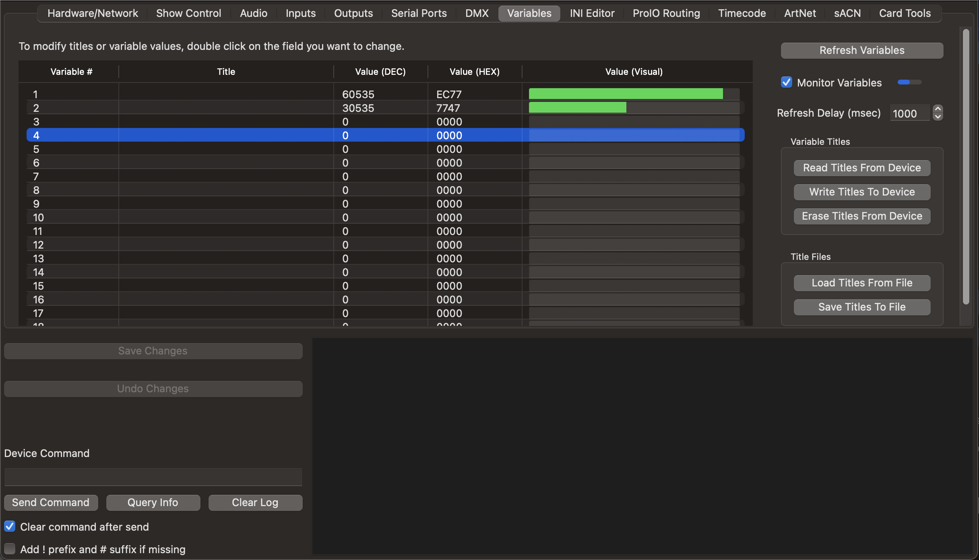Focus the Device Command input field

coord(153,477)
